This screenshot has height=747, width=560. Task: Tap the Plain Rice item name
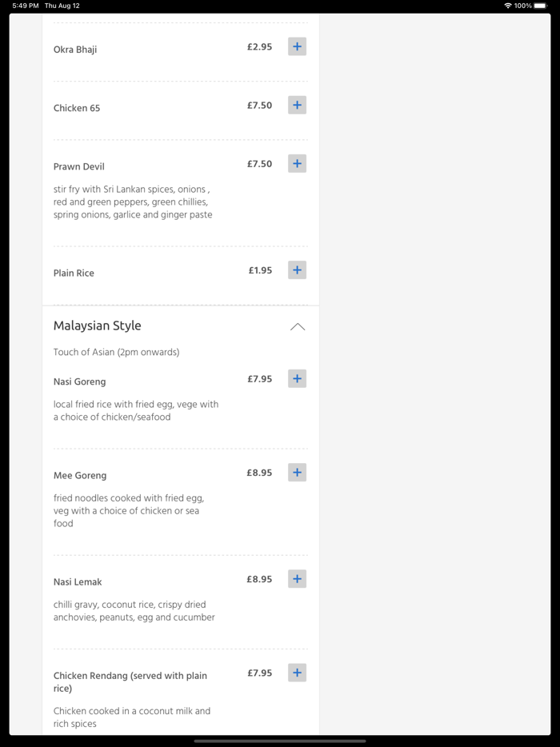click(74, 273)
